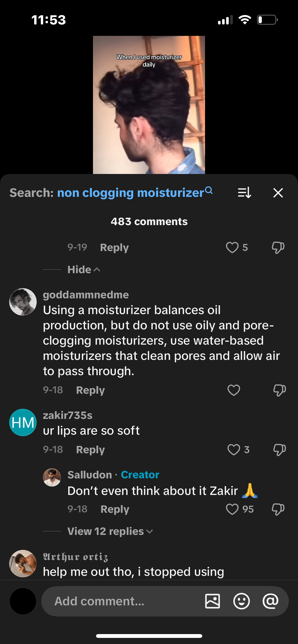Open goddammnedme's profile picture
Viewport: 298px width, 644px height.
click(x=23, y=302)
